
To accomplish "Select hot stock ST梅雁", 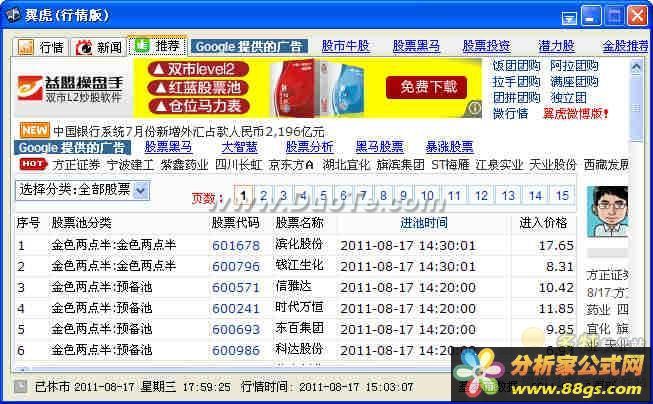I will [x=450, y=165].
